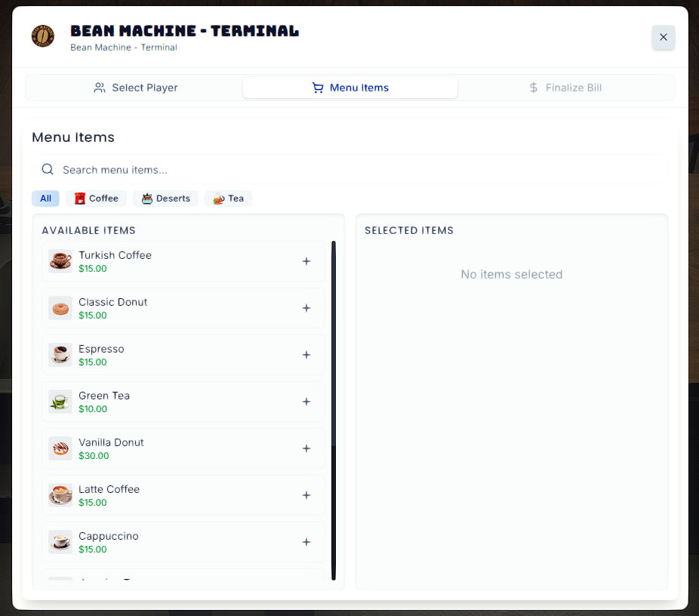Image resolution: width=699 pixels, height=616 pixels.
Task: Click the Bean Machine coffee bean logo
Action: coord(43,36)
